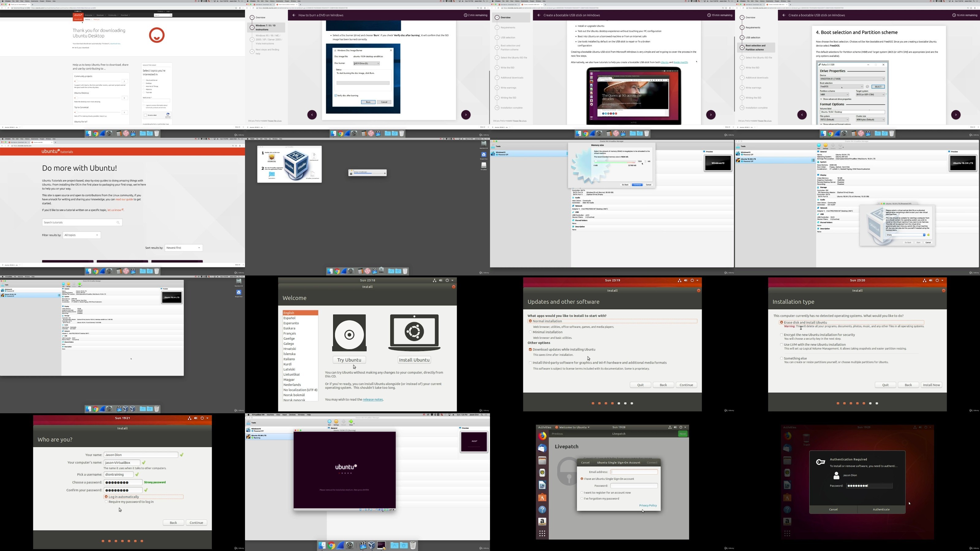Click the volume icon in the Updates installer top bar
Image resolution: width=980 pixels, height=551 pixels.
(686, 280)
